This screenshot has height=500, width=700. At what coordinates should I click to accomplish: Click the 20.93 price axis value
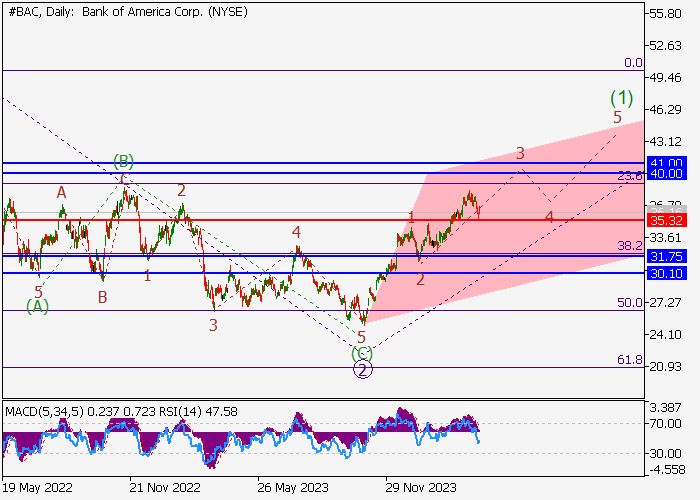[666, 367]
